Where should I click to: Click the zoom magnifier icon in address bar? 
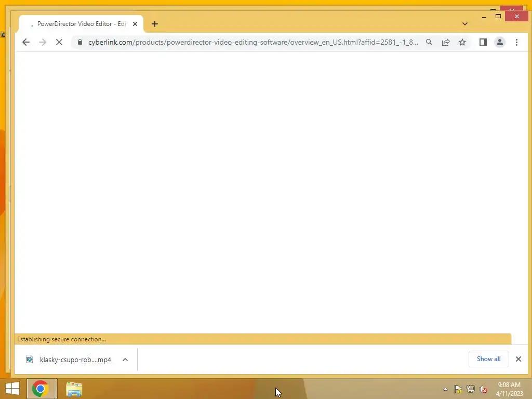[429, 42]
